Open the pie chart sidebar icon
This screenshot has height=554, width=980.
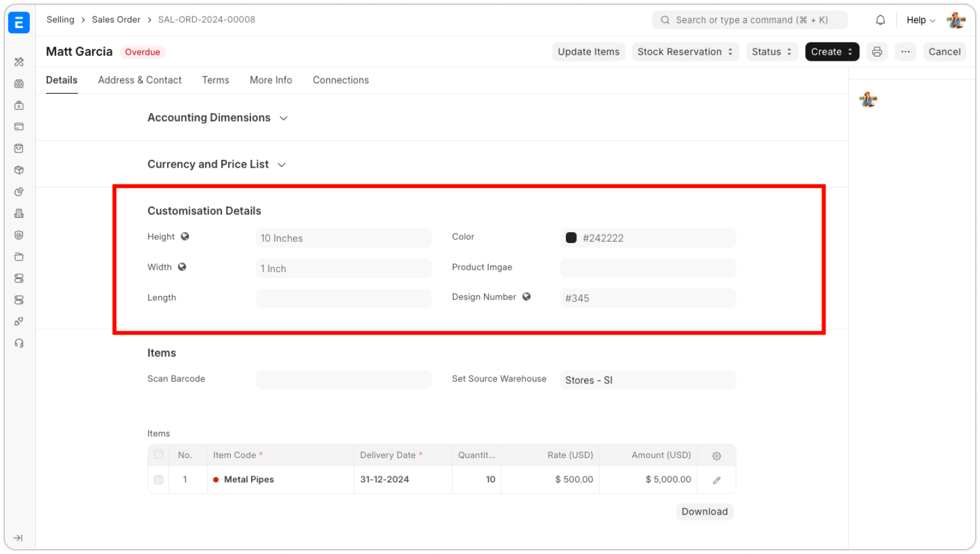(19, 192)
